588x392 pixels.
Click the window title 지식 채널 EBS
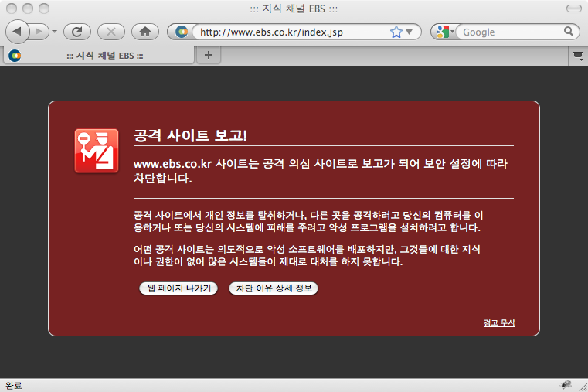tap(294, 9)
